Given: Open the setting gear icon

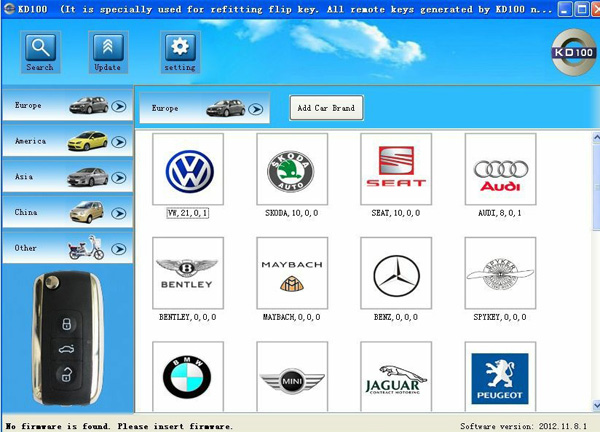Looking at the screenshot, I should click(x=180, y=52).
